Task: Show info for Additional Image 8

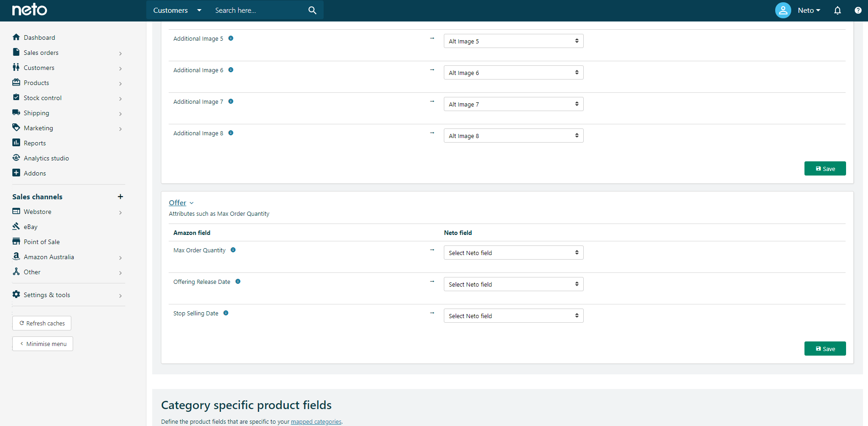Action: 231,133
